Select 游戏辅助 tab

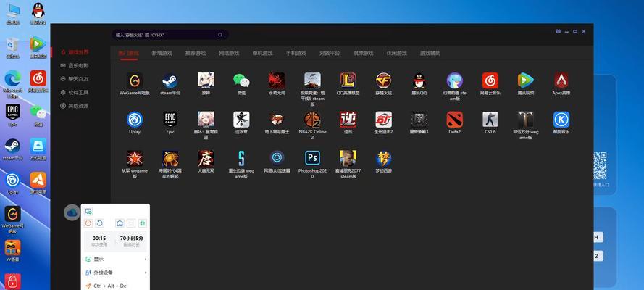pyautogui.click(x=430, y=54)
